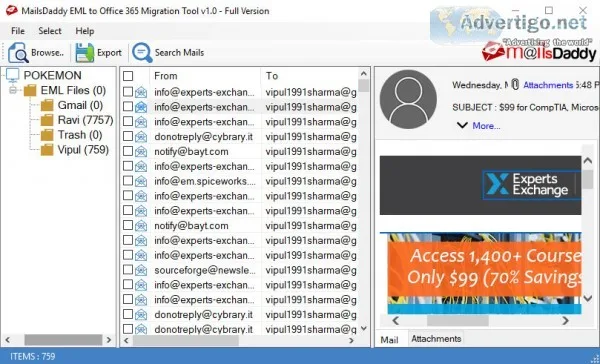This screenshot has height=364, width=600.
Task: Click envelope icon of highlighted info@experts-exchan row
Action: point(141,107)
